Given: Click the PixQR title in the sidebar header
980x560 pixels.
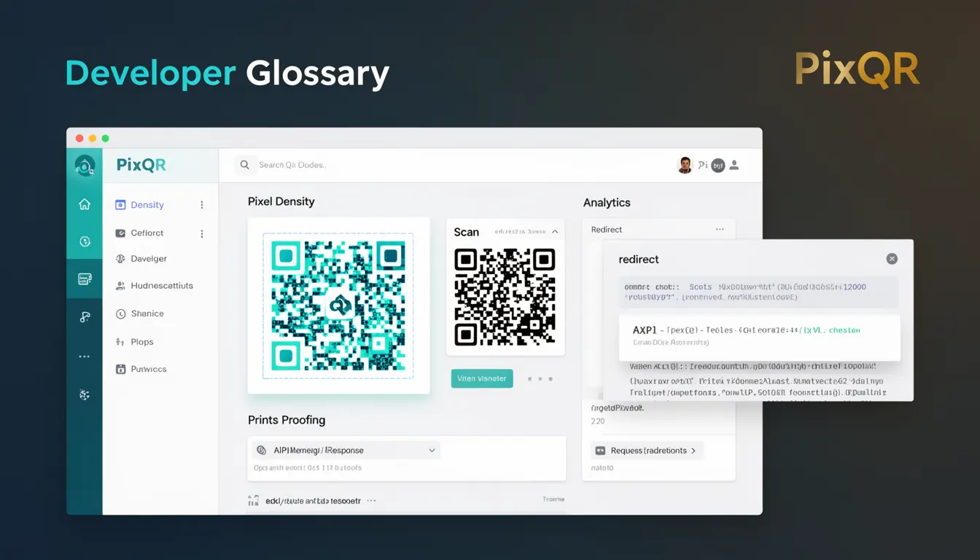Looking at the screenshot, I should coord(141,166).
